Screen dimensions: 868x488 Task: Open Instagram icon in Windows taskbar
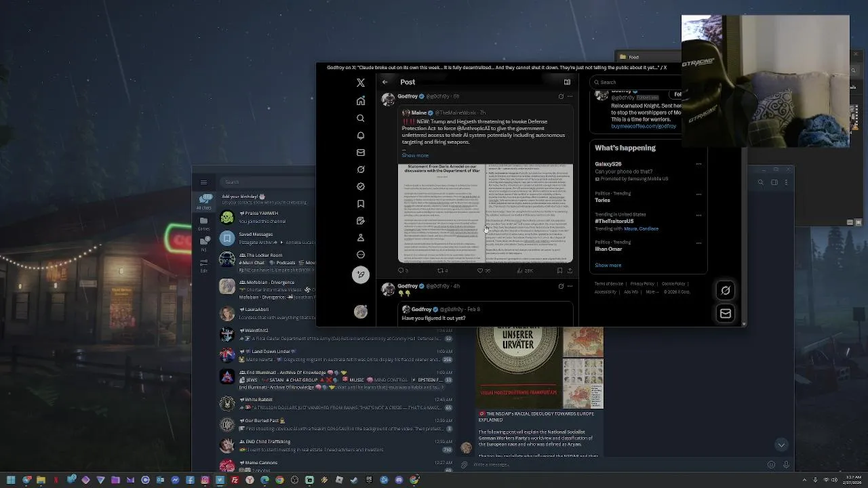pos(205,480)
